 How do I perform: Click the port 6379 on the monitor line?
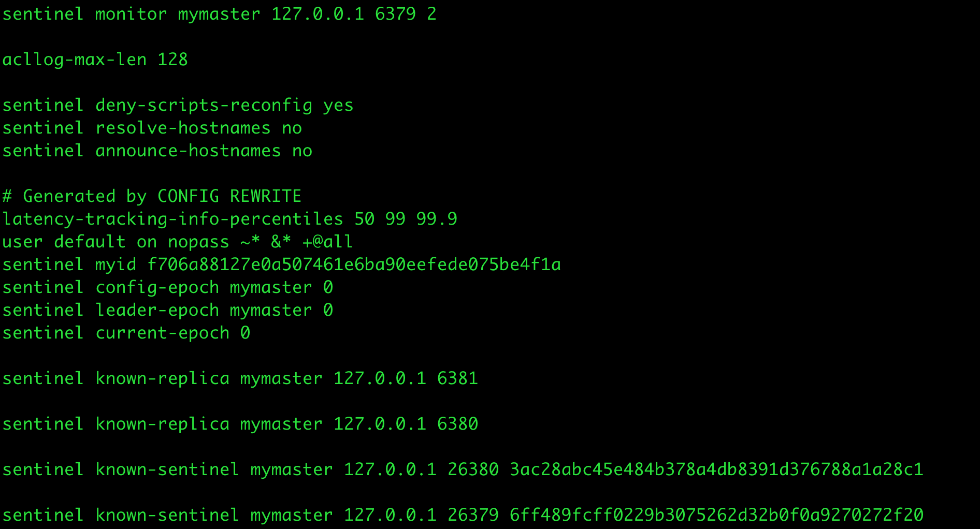click(x=395, y=14)
